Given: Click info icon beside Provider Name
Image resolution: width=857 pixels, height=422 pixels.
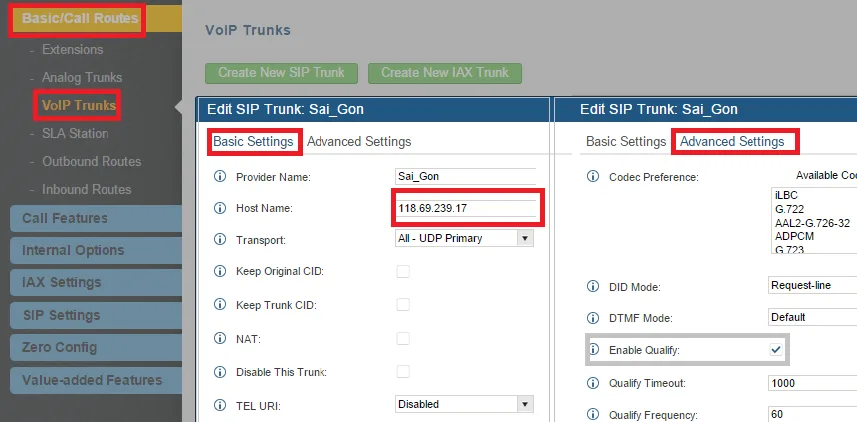Looking at the screenshot, I should (220, 177).
